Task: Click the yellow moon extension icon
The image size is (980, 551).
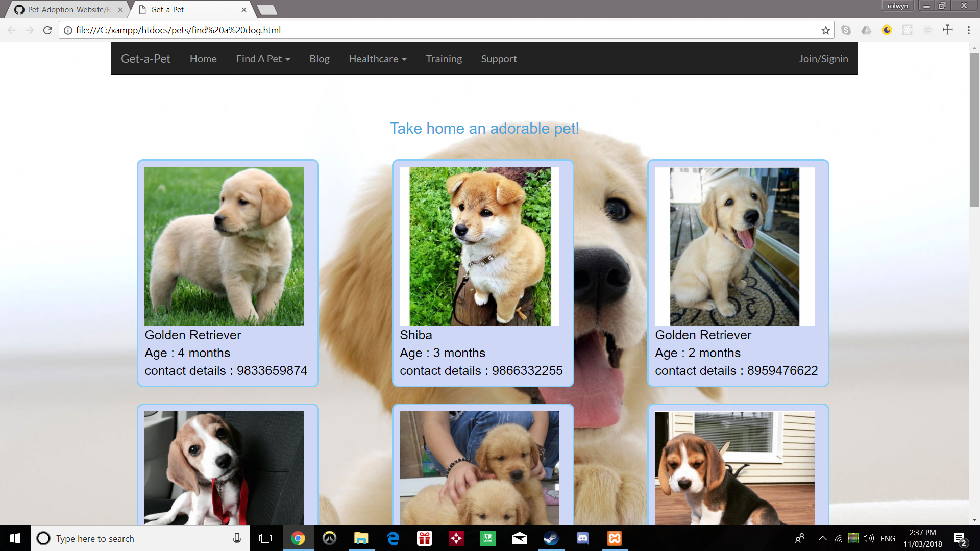Action: [x=887, y=30]
